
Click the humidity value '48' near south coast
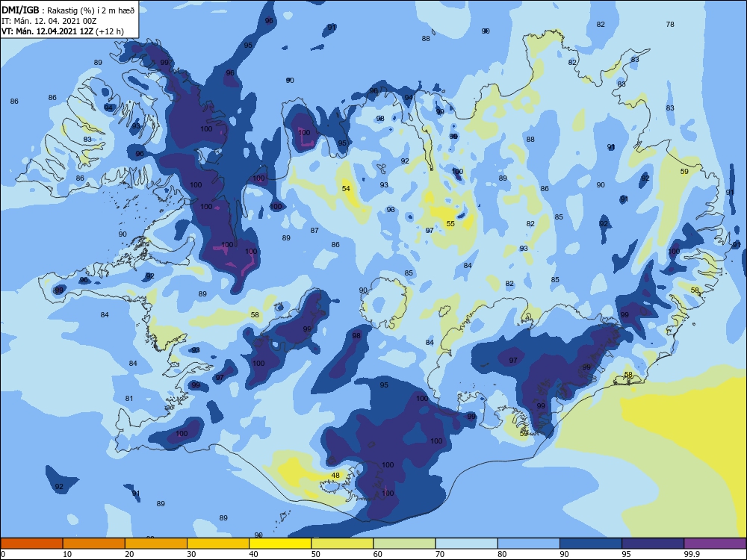click(x=335, y=475)
